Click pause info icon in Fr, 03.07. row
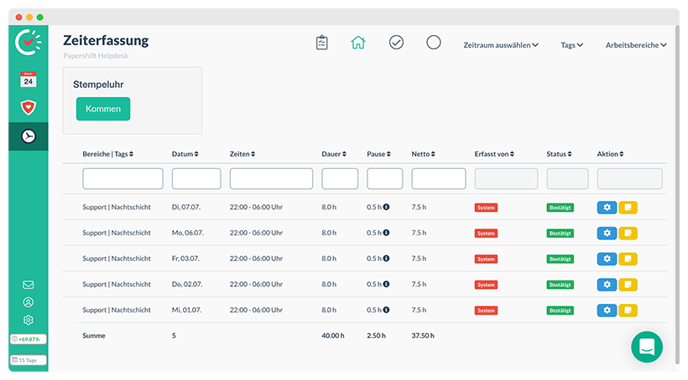 [x=386, y=258]
